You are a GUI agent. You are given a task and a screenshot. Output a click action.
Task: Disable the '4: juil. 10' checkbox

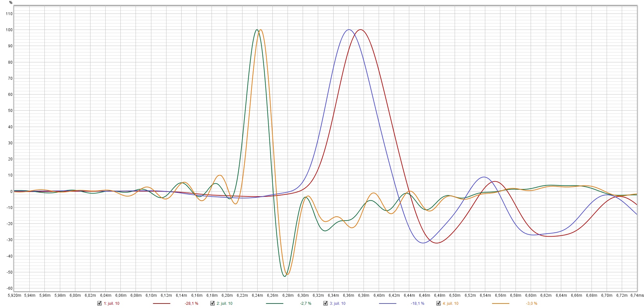pyautogui.click(x=439, y=303)
